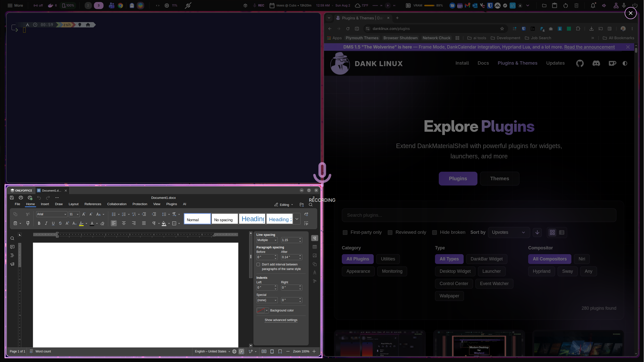Open the Line spacing Multiple dropdown
Screen dimensions: 644x362
pyautogui.click(x=267, y=240)
